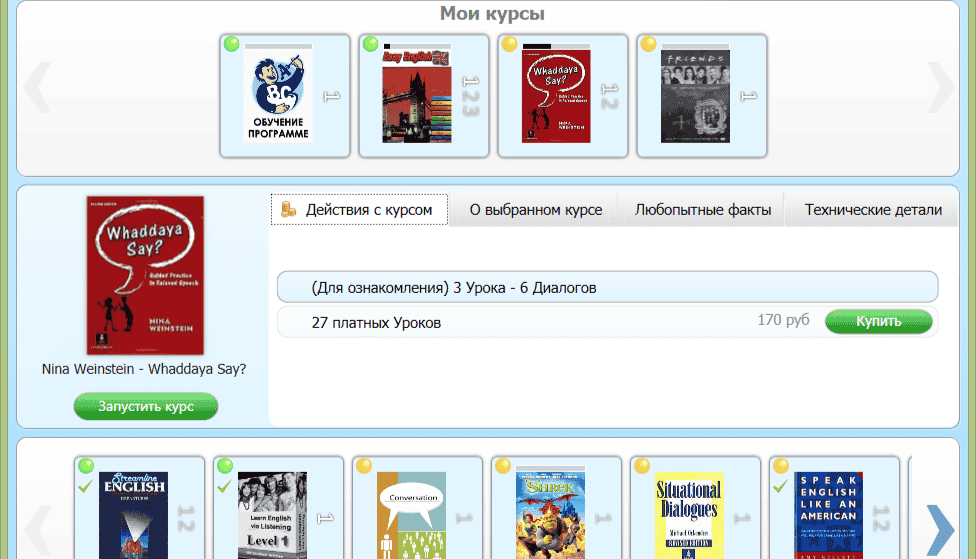Click yellow ball on Speak English Like American card
The image size is (976, 559).
tap(781, 466)
